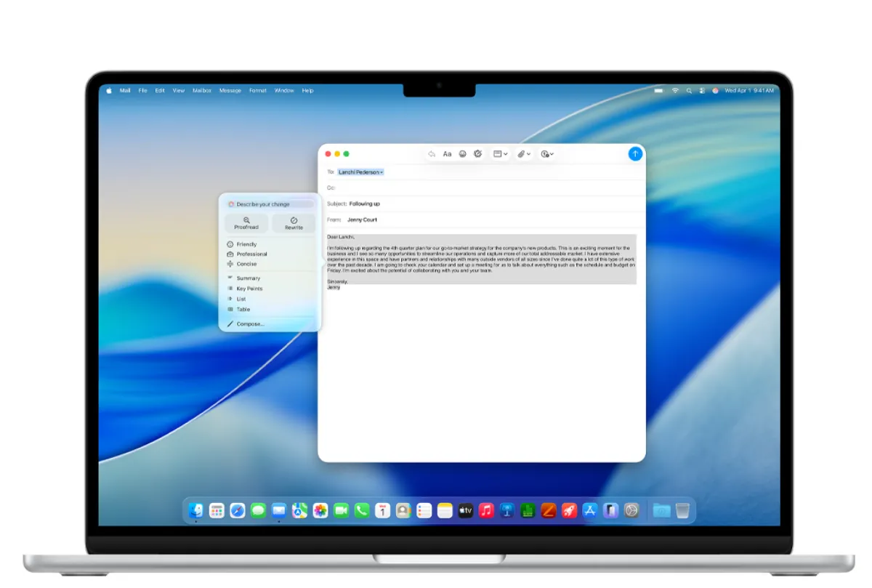Select List in Writing Tools
Screen dimensions: 872x588
[236, 299]
